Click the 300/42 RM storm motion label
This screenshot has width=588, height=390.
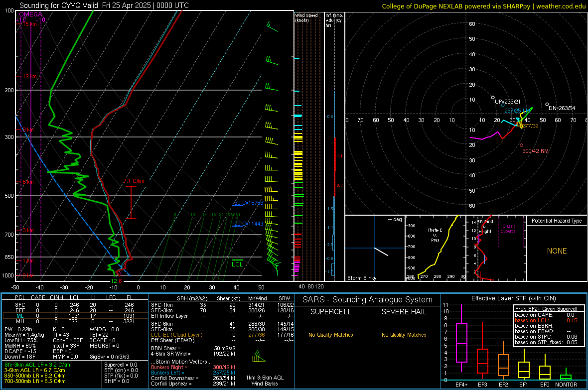click(x=535, y=151)
